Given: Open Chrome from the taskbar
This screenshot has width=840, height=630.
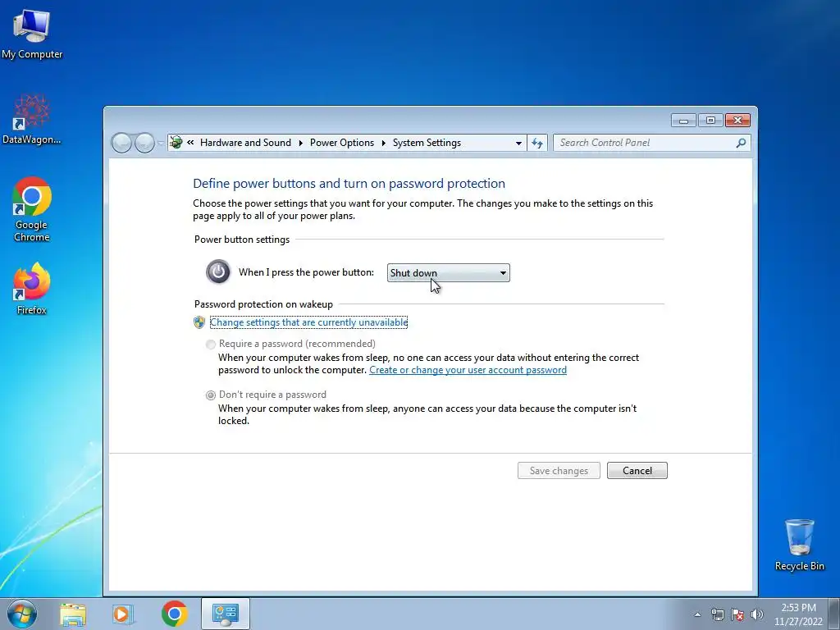Looking at the screenshot, I should click(x=174, y=614).
